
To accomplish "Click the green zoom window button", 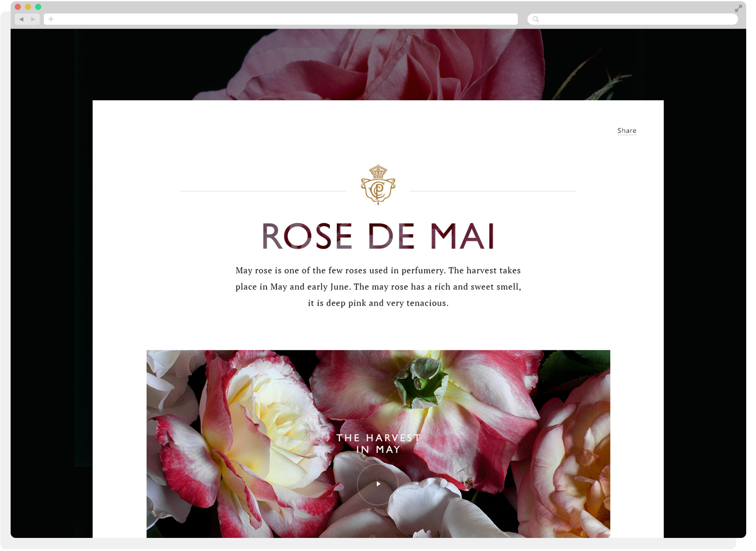I will click(38, 7).
